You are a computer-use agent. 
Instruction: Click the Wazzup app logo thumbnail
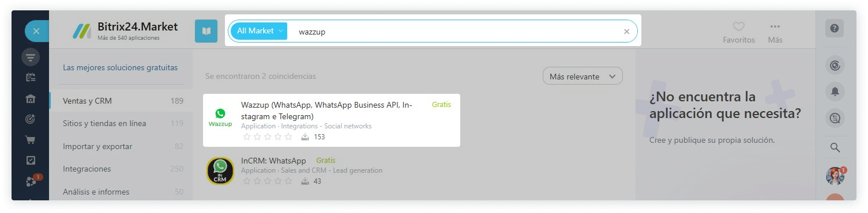[220, 118]
